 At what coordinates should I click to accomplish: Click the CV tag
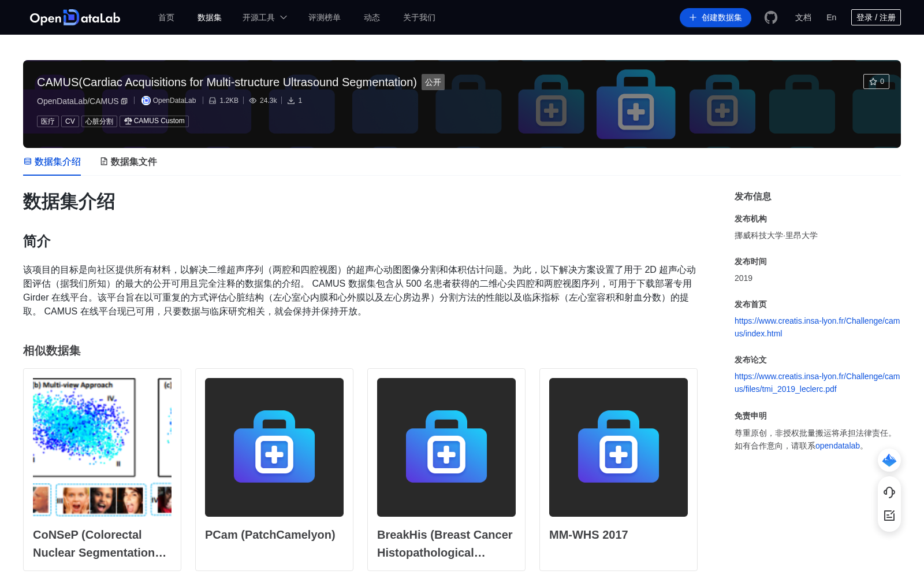tap(70, 121)
